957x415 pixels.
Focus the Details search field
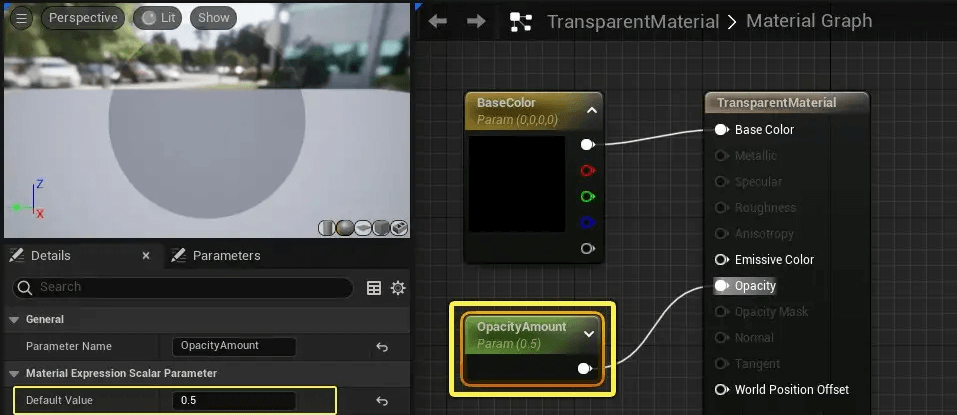coord(182,287)
